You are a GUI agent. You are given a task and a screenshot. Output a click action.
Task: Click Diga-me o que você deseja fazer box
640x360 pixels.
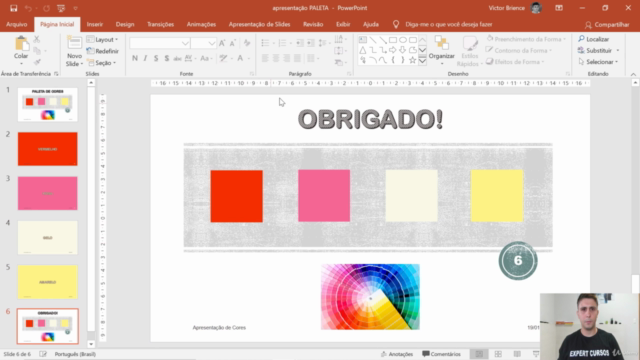pyautogui.click(x=449, y=24)
